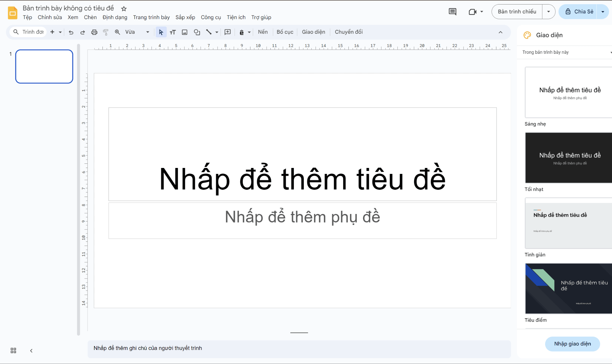This screenshot has width=612, height=364.
Task: Select the shape tool icon
Action: (x=197, y=32)
